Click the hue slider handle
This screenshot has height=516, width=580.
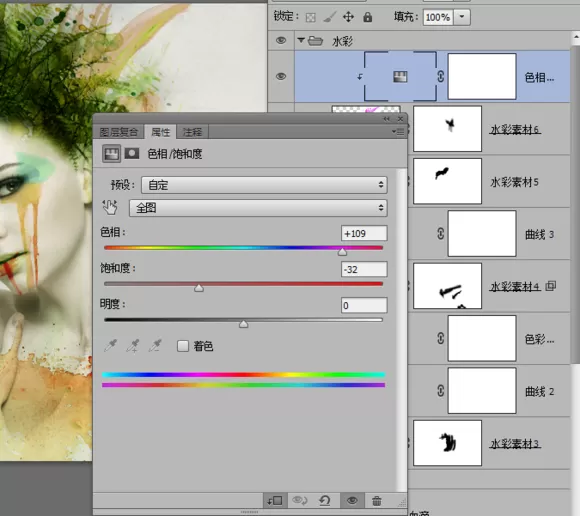pyautogui.click(x=342, y=252)
